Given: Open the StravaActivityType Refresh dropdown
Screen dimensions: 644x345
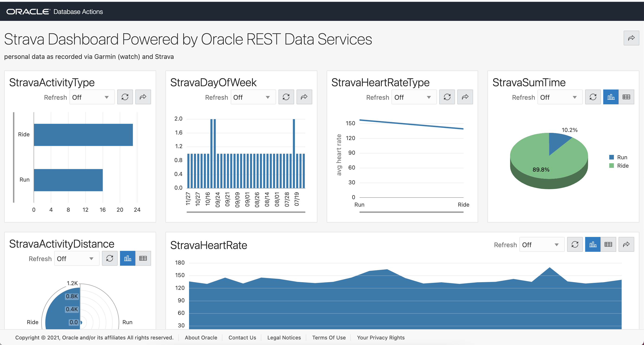Looking at the screenshot, I should 92,97.
